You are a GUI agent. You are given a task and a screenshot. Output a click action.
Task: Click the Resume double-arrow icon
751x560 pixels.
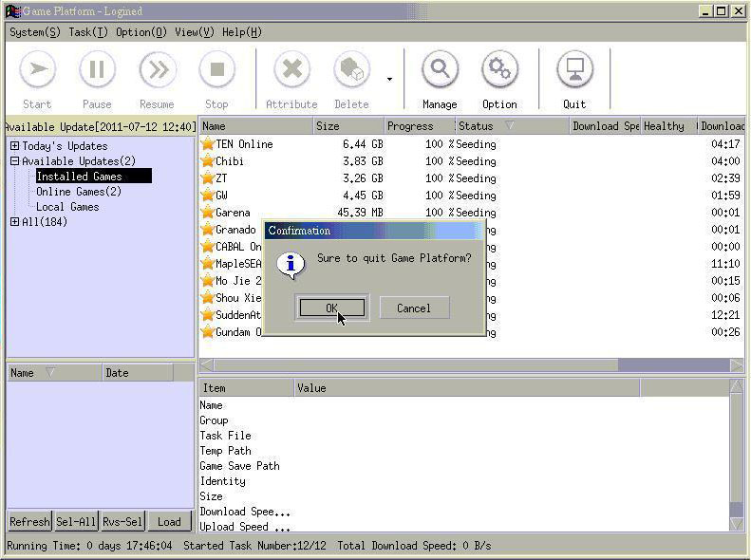click(x=157, y=70)
